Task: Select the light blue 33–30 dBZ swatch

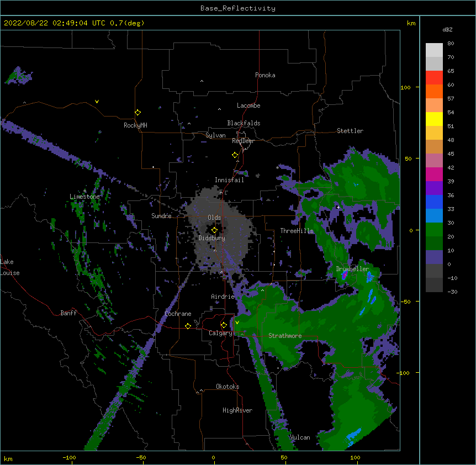Action: (434, 216)
